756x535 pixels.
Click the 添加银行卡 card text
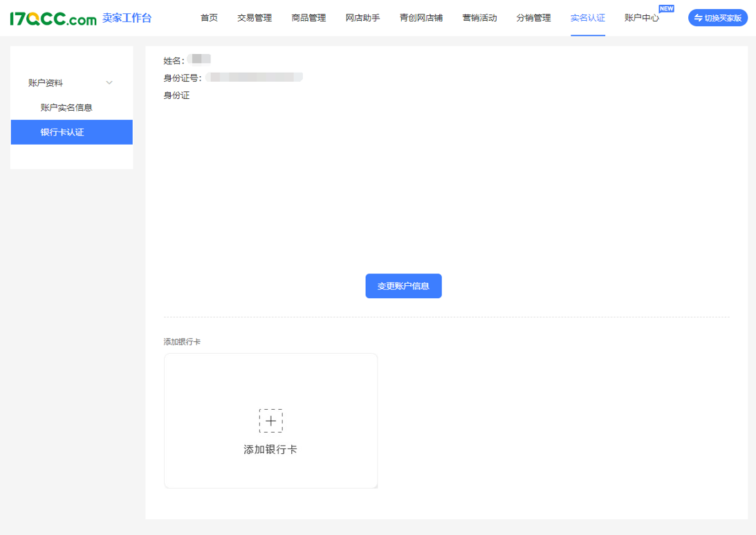(270, 450)
